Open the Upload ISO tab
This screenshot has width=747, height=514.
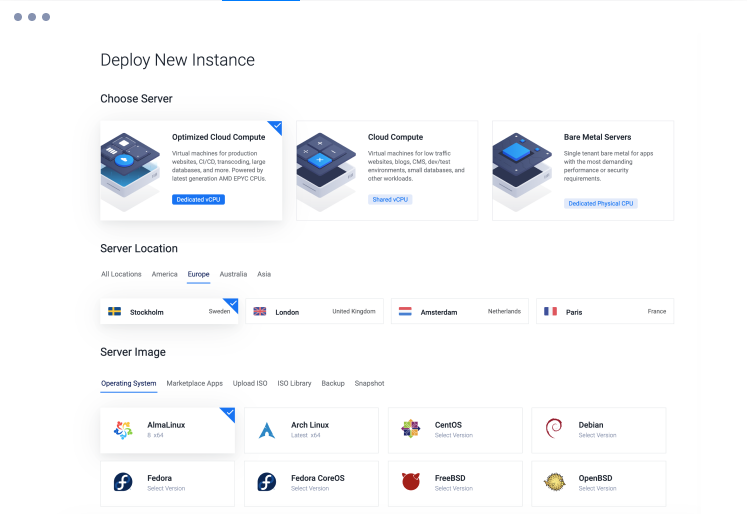[250, 383]
